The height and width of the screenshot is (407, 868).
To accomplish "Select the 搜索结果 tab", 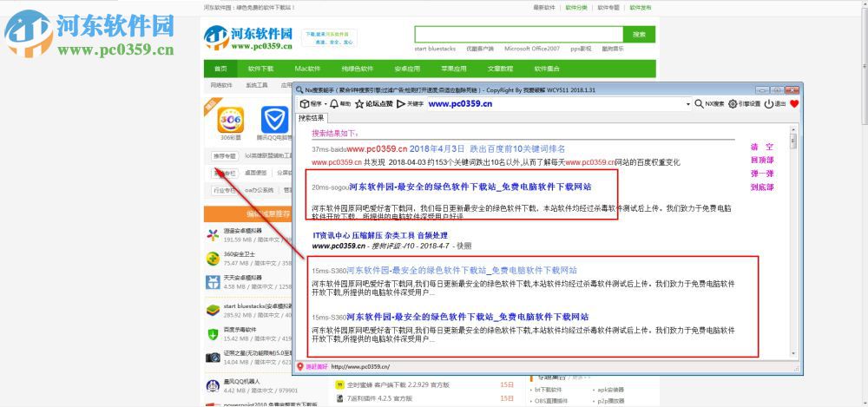I will (x=312, y=118).
